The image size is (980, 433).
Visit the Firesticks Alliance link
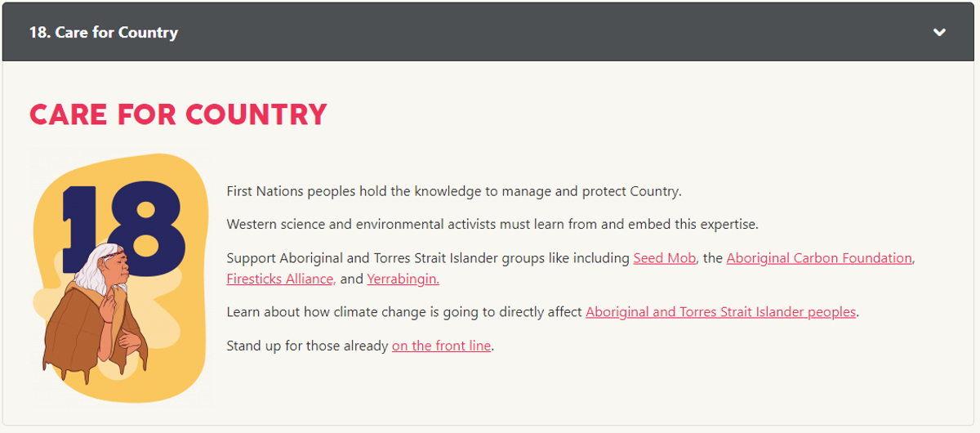tap(280, 279)
